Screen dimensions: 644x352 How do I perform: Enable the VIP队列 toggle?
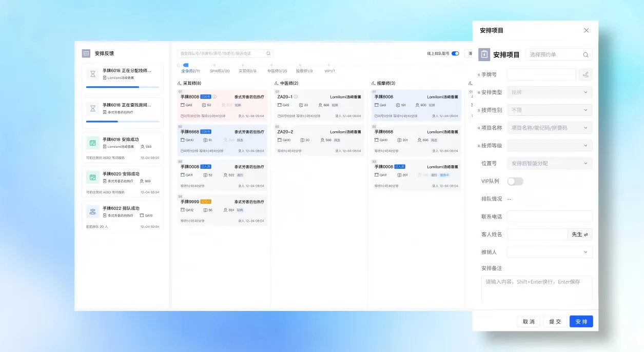[x=515, y=181]
